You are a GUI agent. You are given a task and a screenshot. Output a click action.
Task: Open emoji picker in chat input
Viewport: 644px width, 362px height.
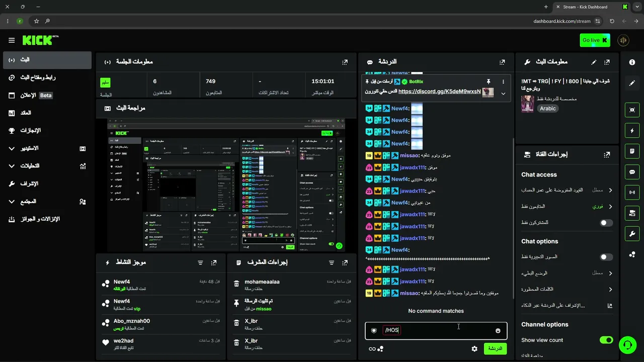pos(498,330)
